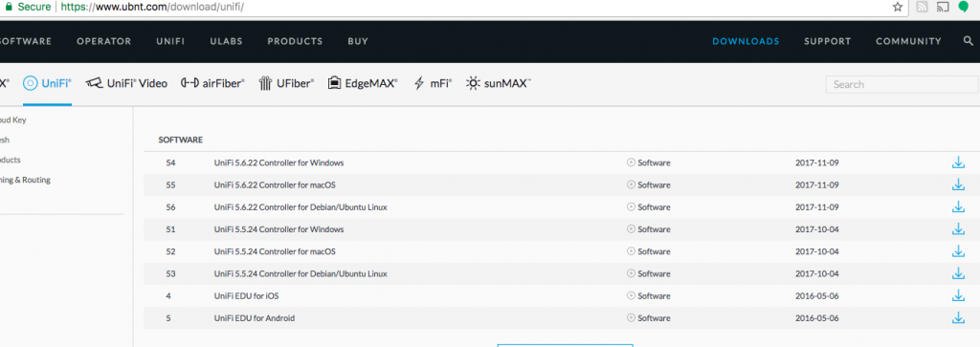Download UniFi EDU for Android

coord(957,318)
